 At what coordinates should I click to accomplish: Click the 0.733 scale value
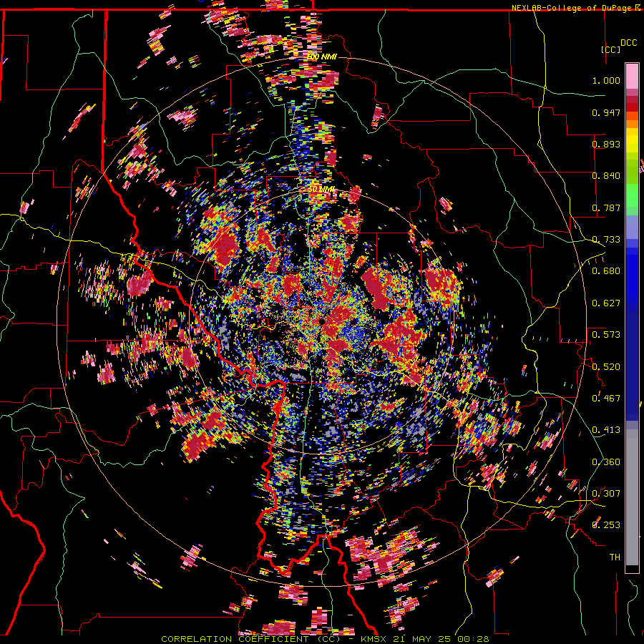[606, 240]
